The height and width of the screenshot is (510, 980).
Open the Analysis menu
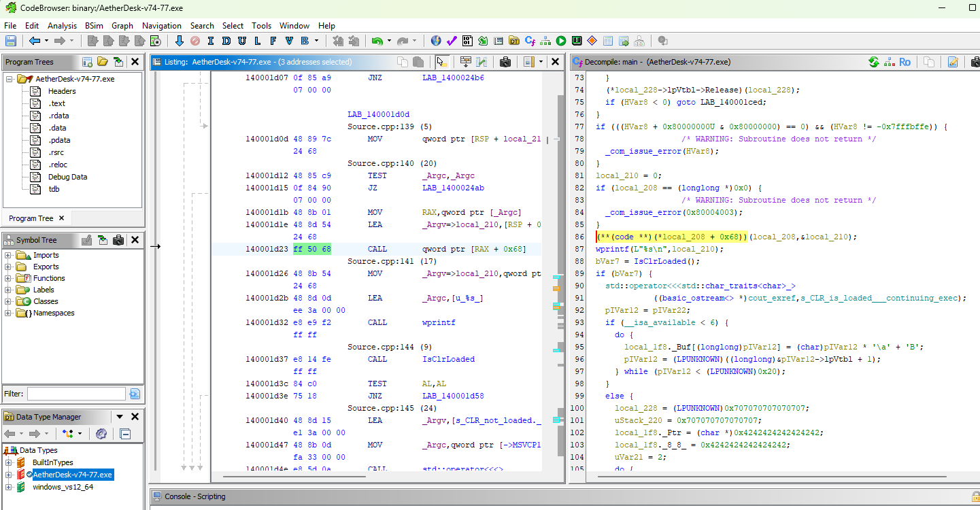coord(62,25)
